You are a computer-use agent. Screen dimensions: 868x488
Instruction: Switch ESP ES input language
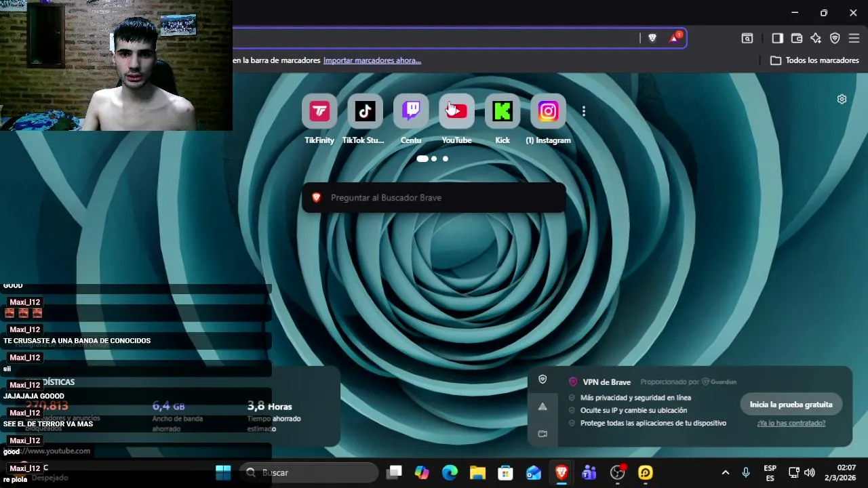pyautogui.click(x=770, y=472)
